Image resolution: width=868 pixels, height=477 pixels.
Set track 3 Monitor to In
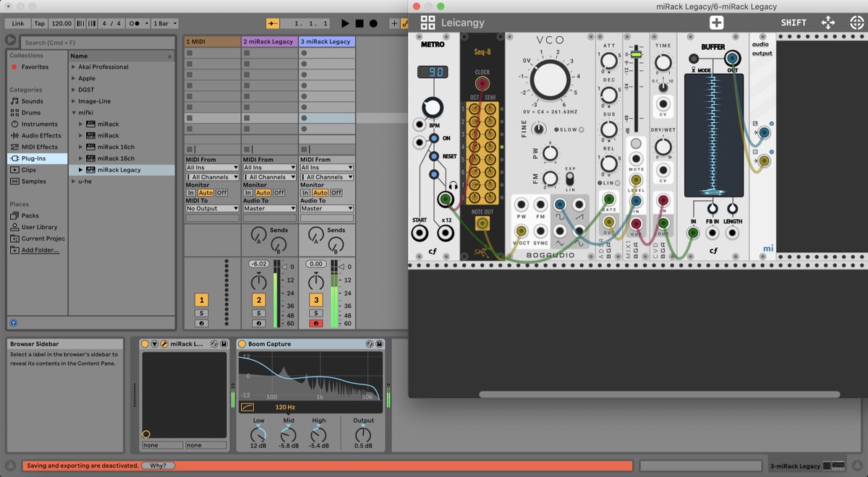305,193
